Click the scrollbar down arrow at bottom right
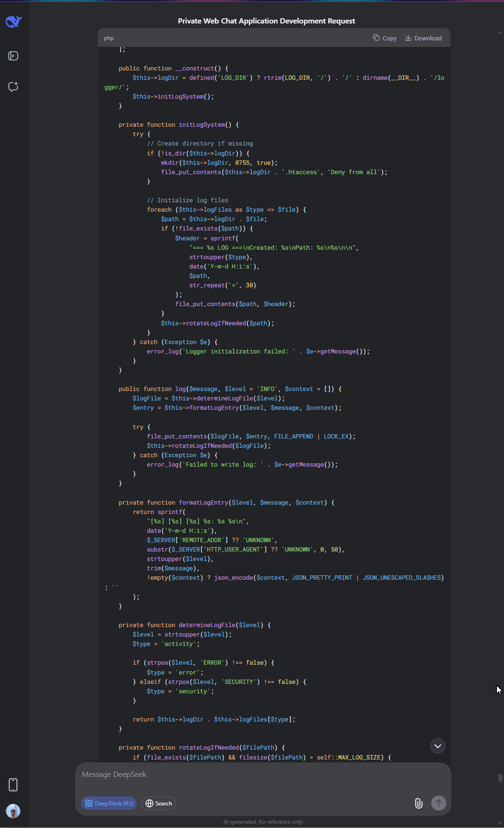Viewport: 504px width, 828px height. click(x=500, y=822)
